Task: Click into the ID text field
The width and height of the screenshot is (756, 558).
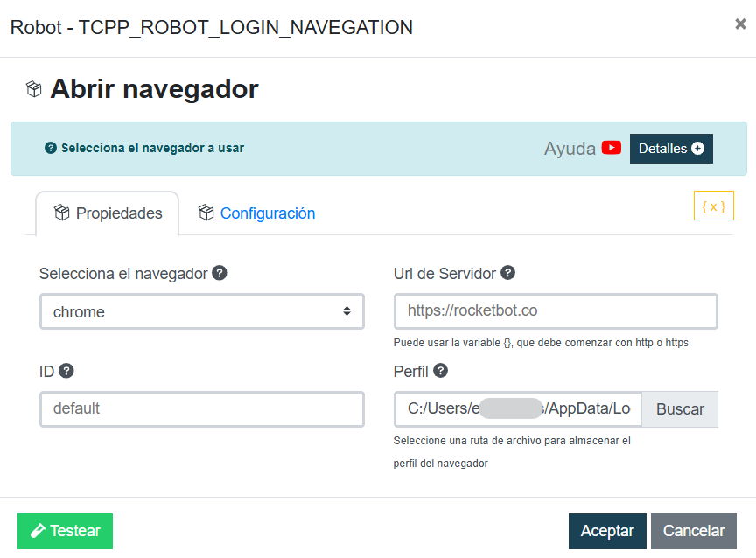Action: pyautogui.click(x=201, y=409)
